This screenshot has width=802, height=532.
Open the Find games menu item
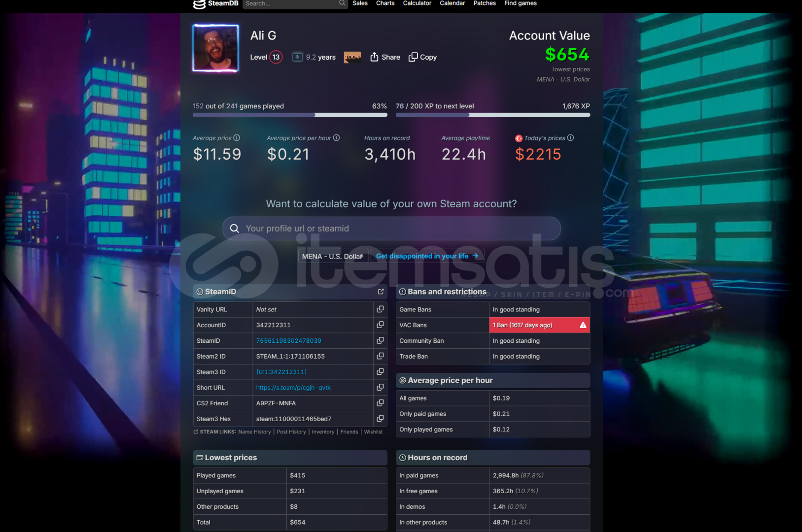[521, 3]
